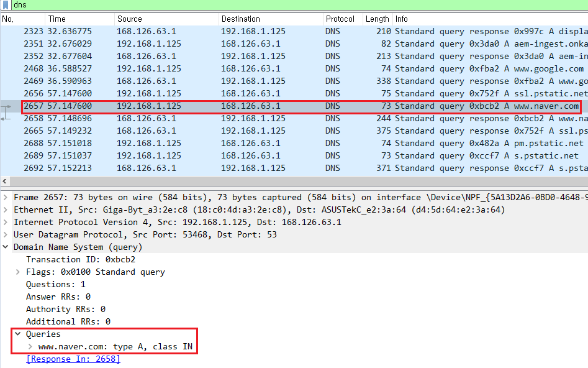This screenshot has width=588, height=368.
Task: Select packet 2658 response 0xbcb2 row
Action: tap(294, 119)
